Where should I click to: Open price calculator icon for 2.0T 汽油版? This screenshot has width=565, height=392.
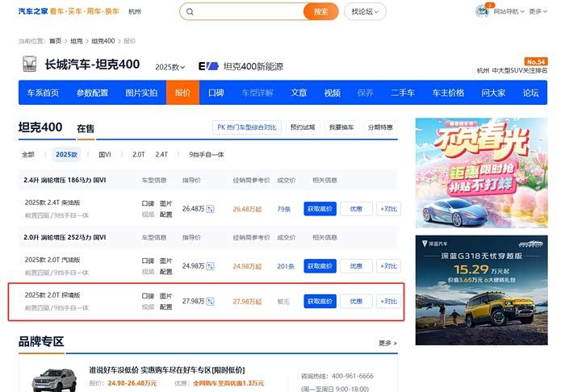click(x=211, y=265)
